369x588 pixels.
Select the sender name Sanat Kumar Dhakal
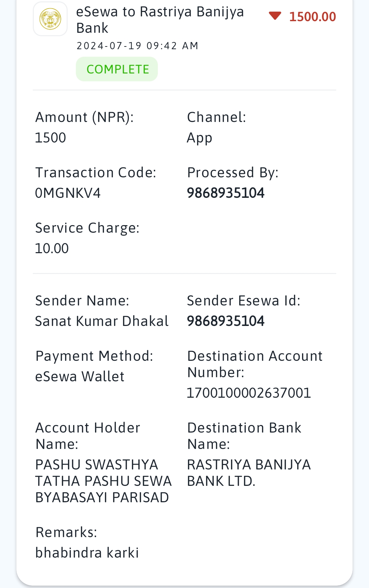pos(102,321)
